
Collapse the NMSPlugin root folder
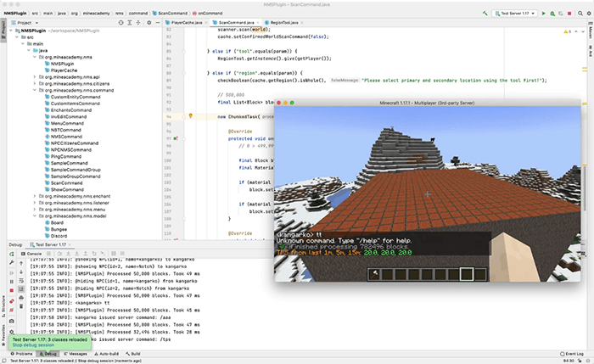point(11,31)
